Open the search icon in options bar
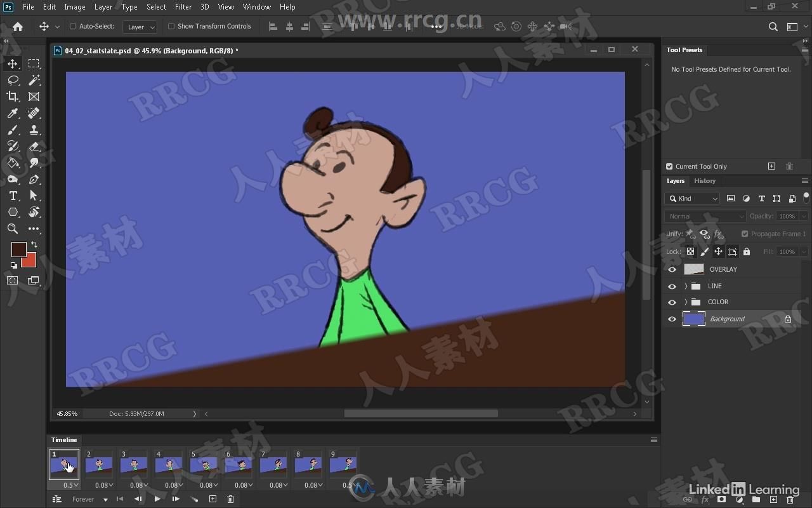812x508 pixels. point(773,27)
